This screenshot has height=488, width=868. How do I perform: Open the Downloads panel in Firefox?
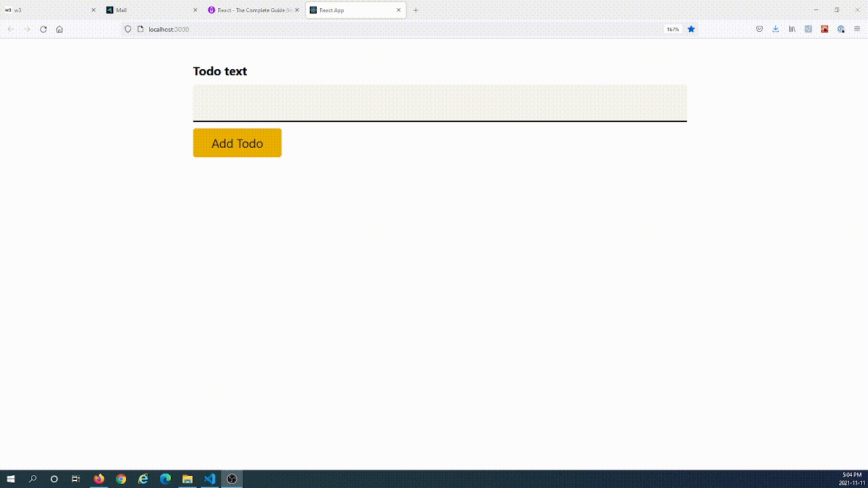[775, 29]
